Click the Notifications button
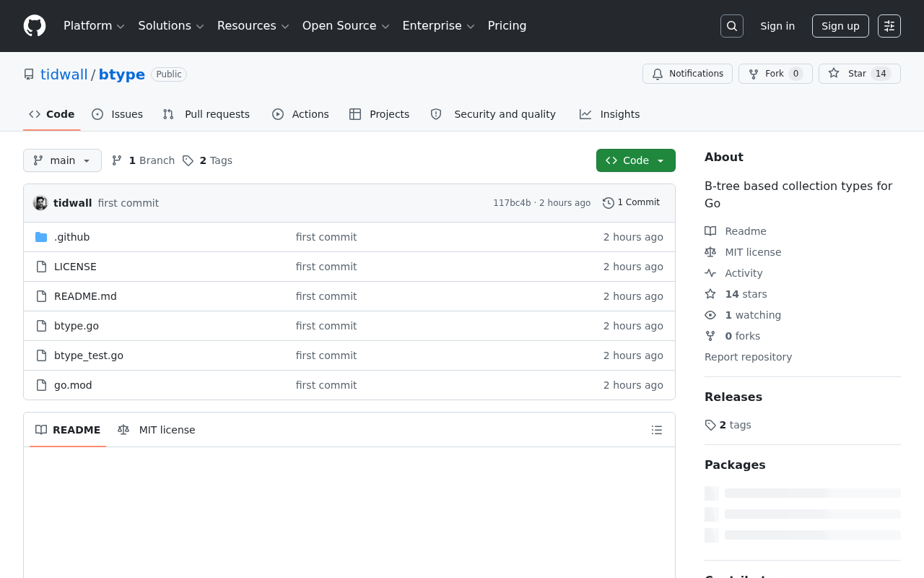 coord(687,74)
